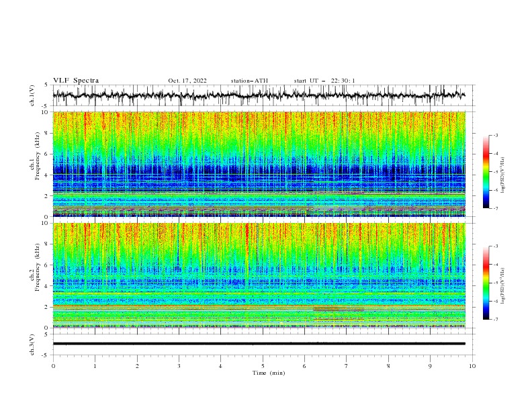Screen dimensions: 532x411
Task: Click the "-5" label on upper colorbar
Action: coord(496,172)
